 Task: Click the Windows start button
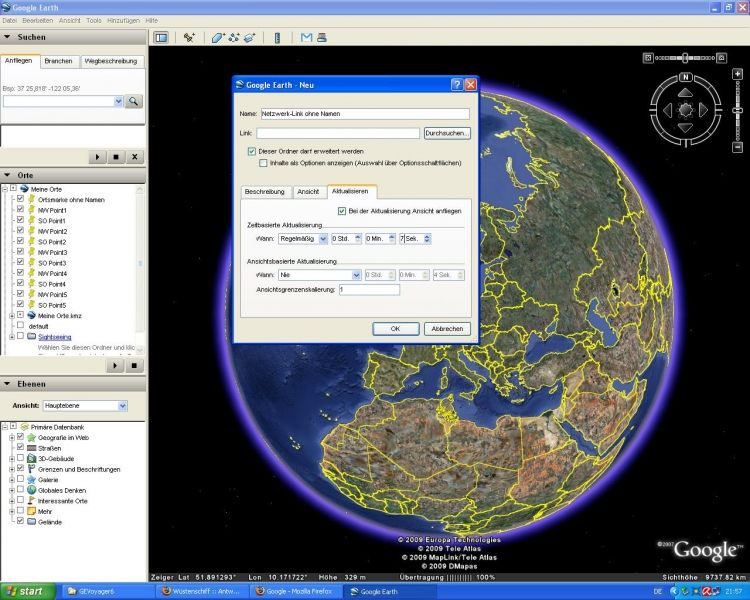(x=28, y=591)
